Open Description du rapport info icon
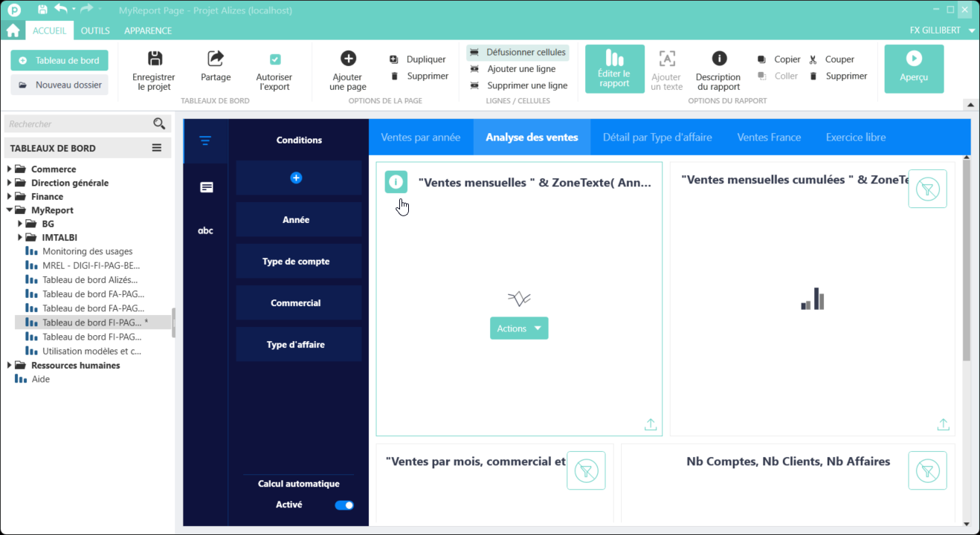 (x=718, y=59)
